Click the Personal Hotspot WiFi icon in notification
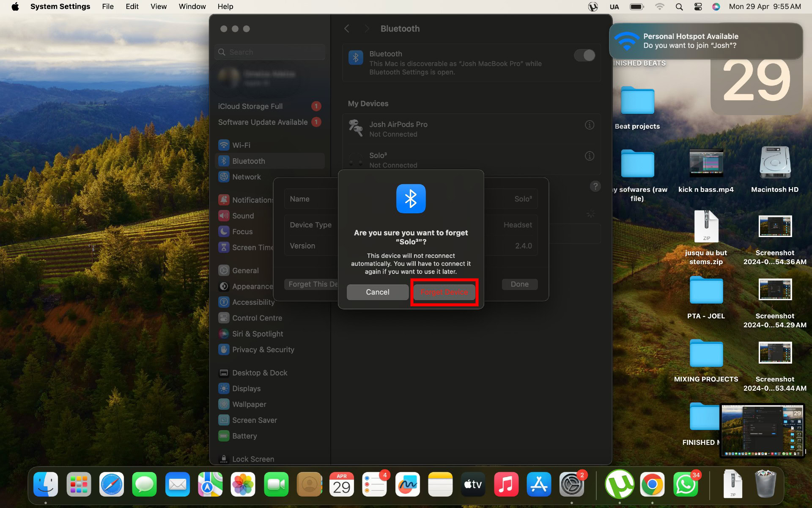812x508 pixels. coord(626,40)
